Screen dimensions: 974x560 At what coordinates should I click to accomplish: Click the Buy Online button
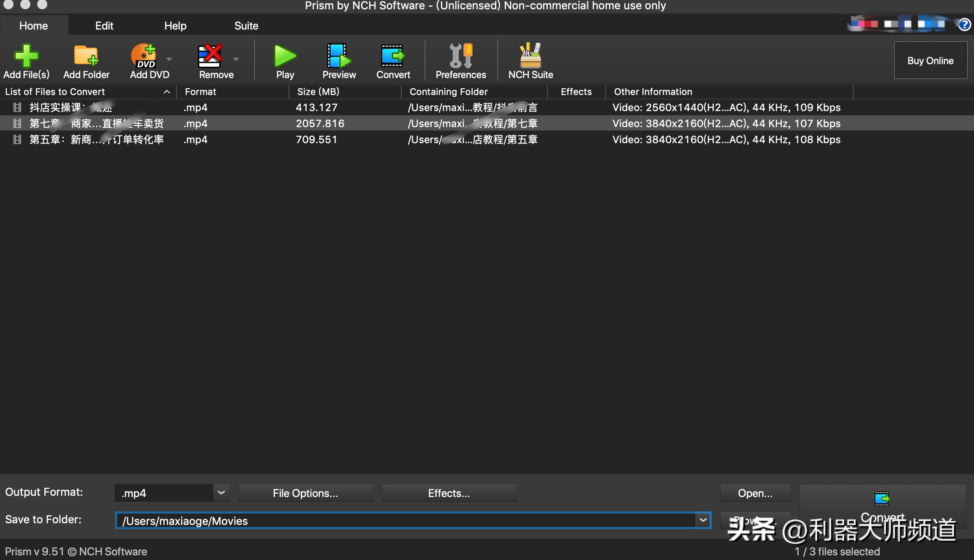point(930,60)
